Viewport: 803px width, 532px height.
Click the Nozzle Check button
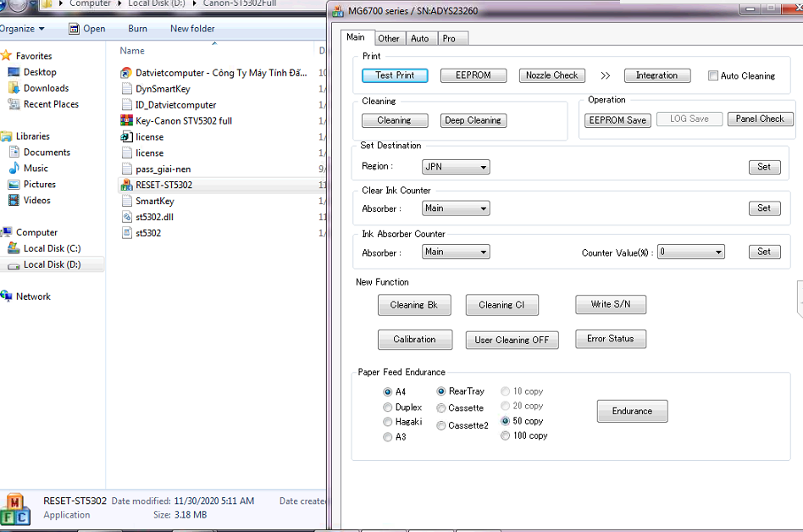pos(551,75)
